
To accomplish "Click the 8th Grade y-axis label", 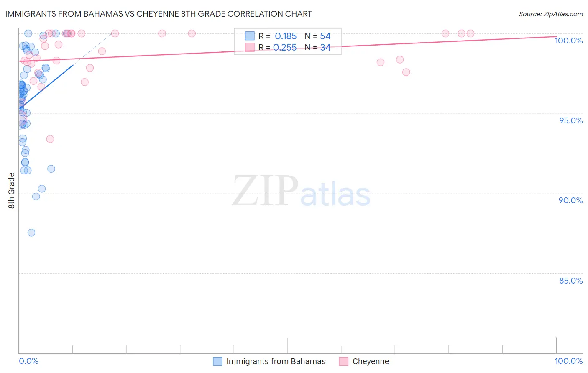I will click(x=12, y=191).
